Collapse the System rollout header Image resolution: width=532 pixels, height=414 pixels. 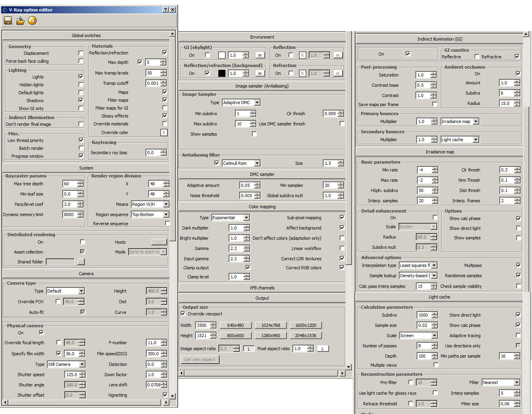point(86,168)
